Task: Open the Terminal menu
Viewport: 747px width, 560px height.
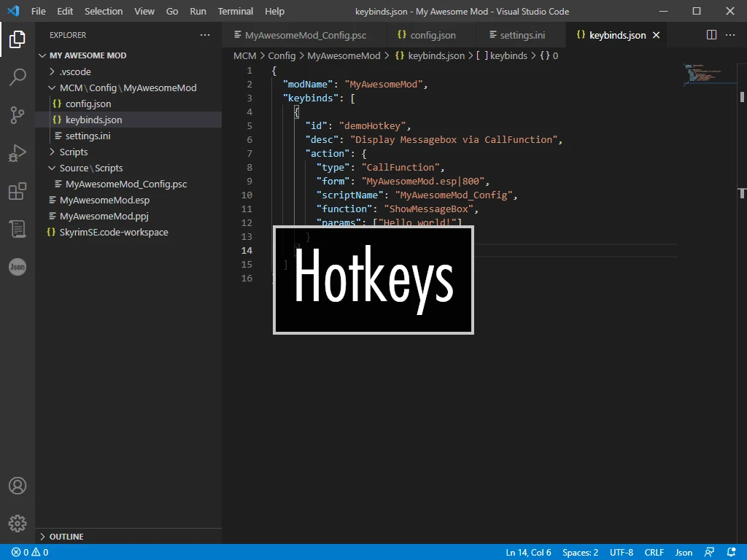Action: (x=236, y=11)
